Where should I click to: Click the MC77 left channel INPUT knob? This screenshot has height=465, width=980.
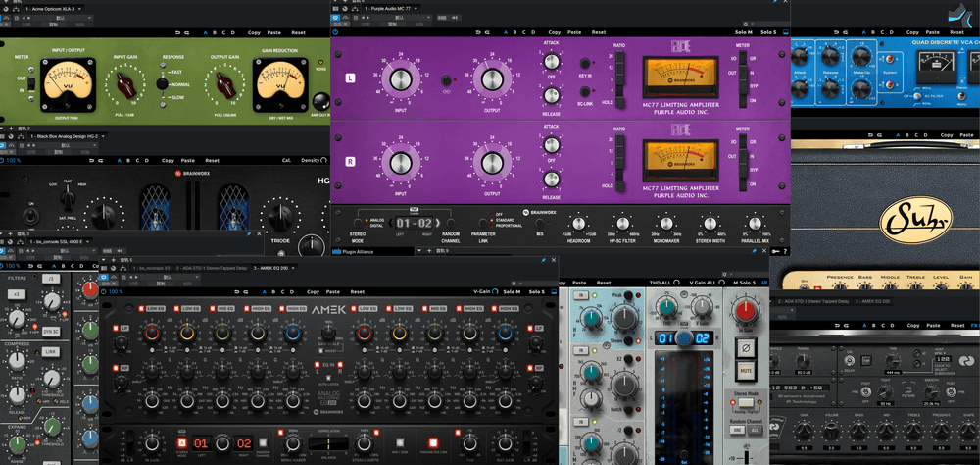pyautogui.click(x=401, y=79)
